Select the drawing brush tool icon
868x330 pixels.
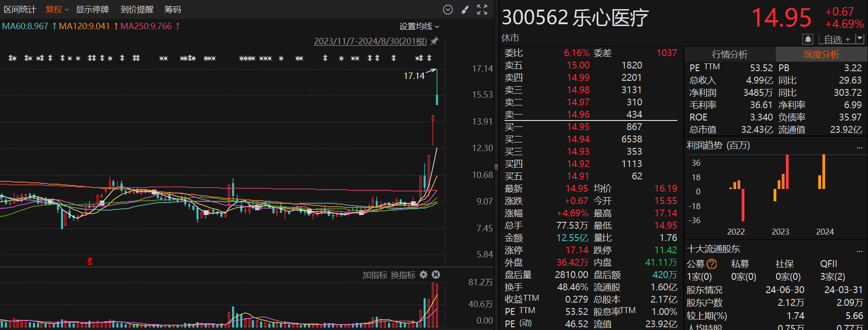tap(465, 10)
